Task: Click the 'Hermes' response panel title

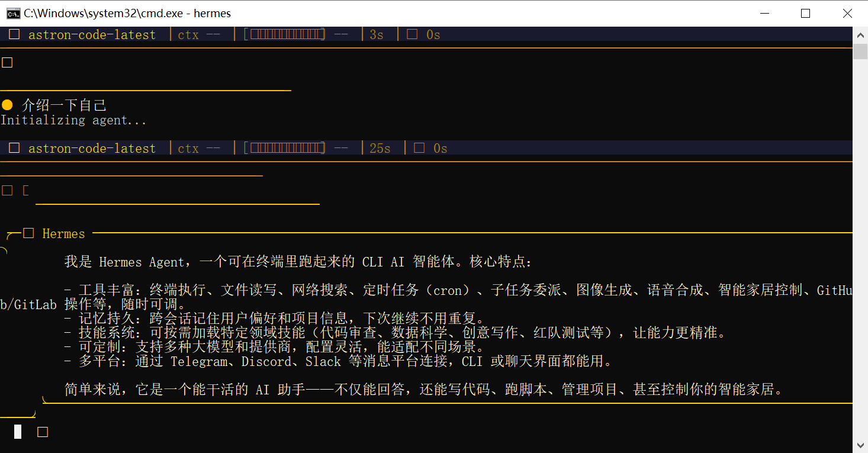Action: [x=63, y=234]
